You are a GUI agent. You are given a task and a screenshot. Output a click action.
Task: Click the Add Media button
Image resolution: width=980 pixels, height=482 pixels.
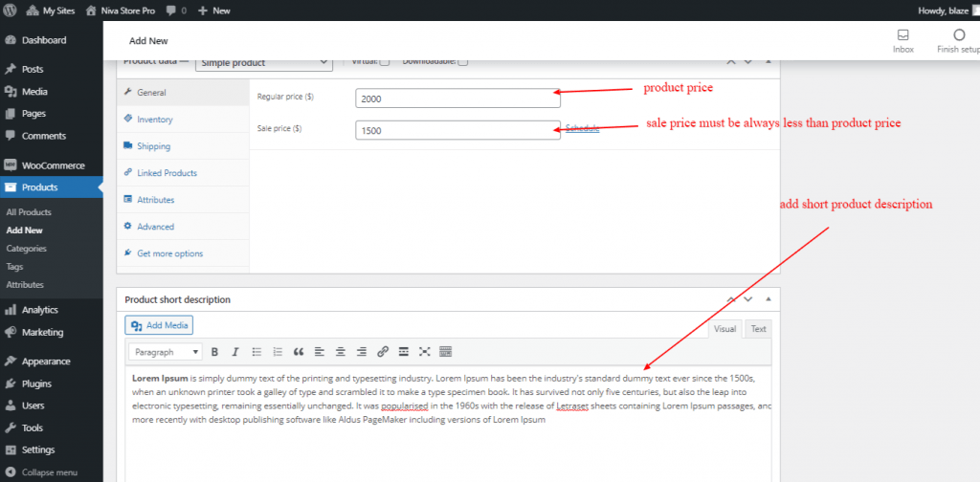160,325
